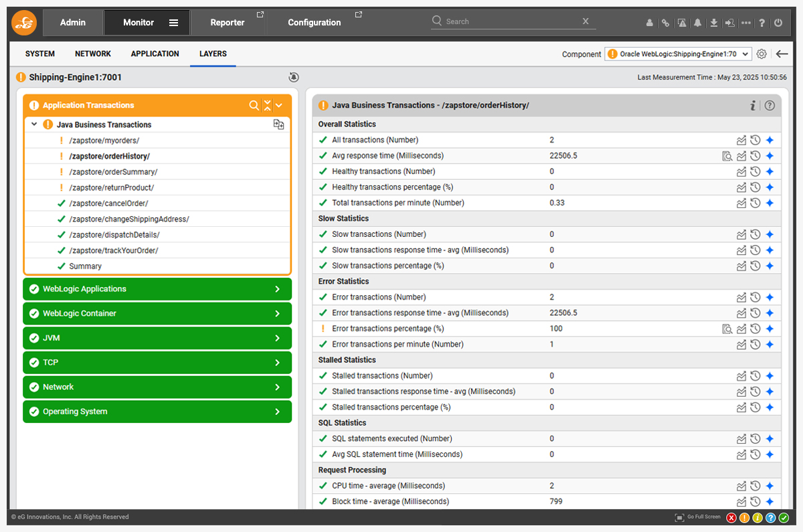Open the component settings gear
This screenshot has height=532, width=803.
762,54
